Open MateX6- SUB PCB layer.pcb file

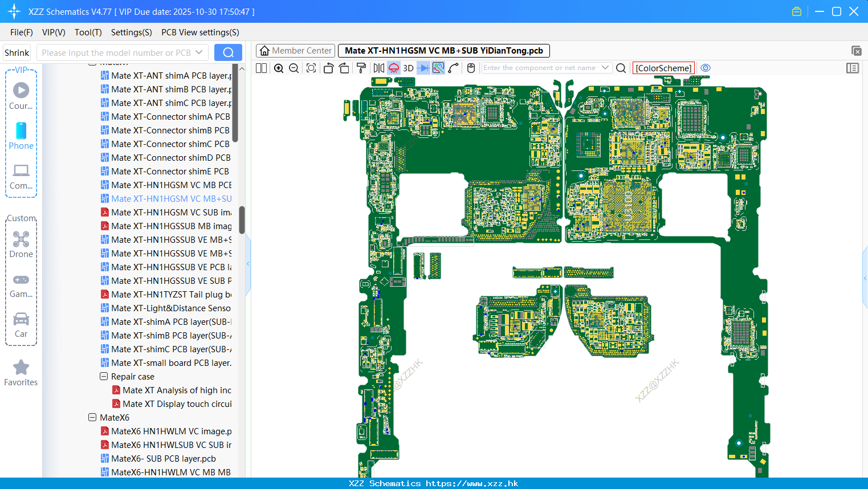[x=158, y=458]
